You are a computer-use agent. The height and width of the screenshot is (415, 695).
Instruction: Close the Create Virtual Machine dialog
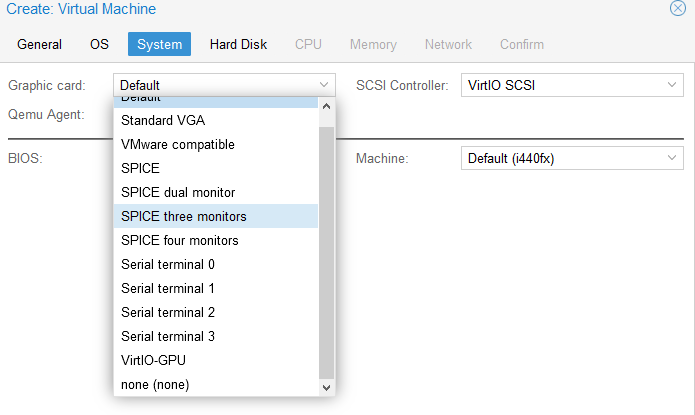pyautogui.click(x=677, y=9)
